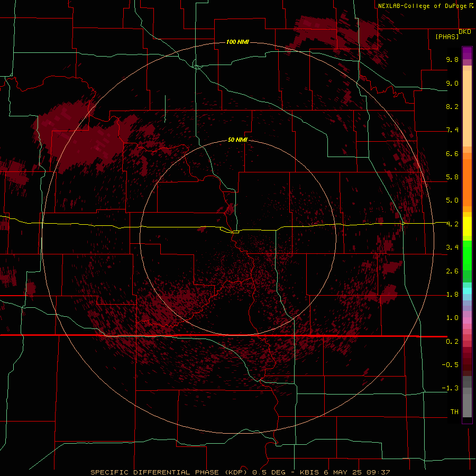Viewport: 476px width, 476px height.
Task: Pick the cyan section of the color bar
Action: point(467,291)
